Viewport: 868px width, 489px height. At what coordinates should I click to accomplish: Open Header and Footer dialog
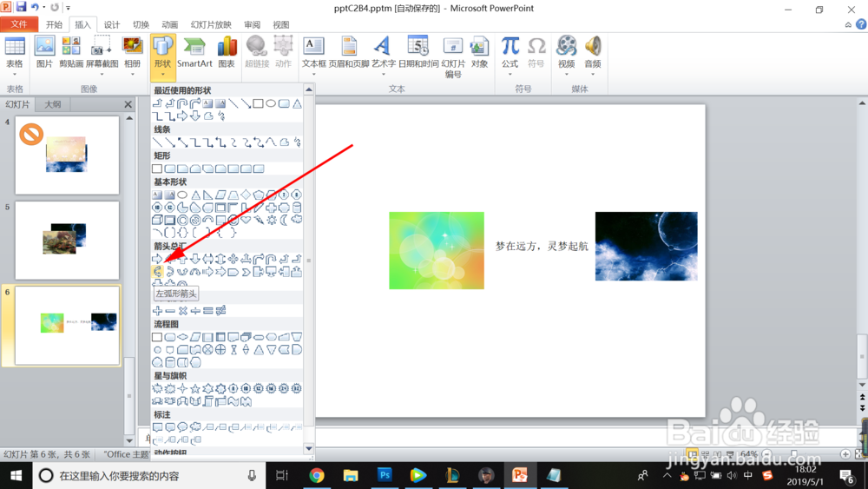tap(349, 53)
